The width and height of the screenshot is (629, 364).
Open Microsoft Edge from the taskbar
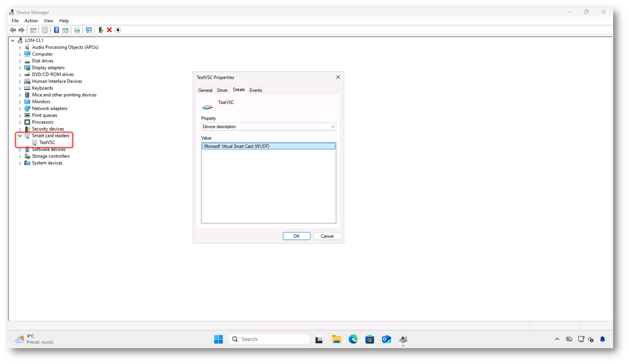point(353,339)
